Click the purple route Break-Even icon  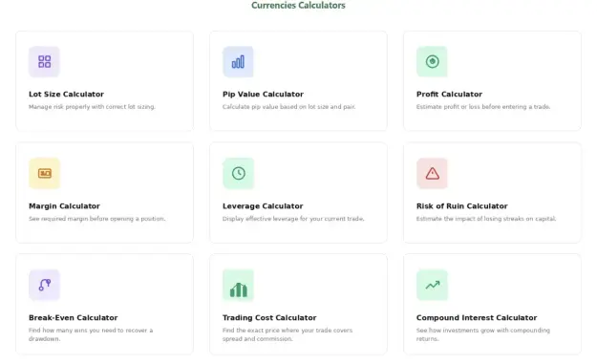click(x=44, y=285)
